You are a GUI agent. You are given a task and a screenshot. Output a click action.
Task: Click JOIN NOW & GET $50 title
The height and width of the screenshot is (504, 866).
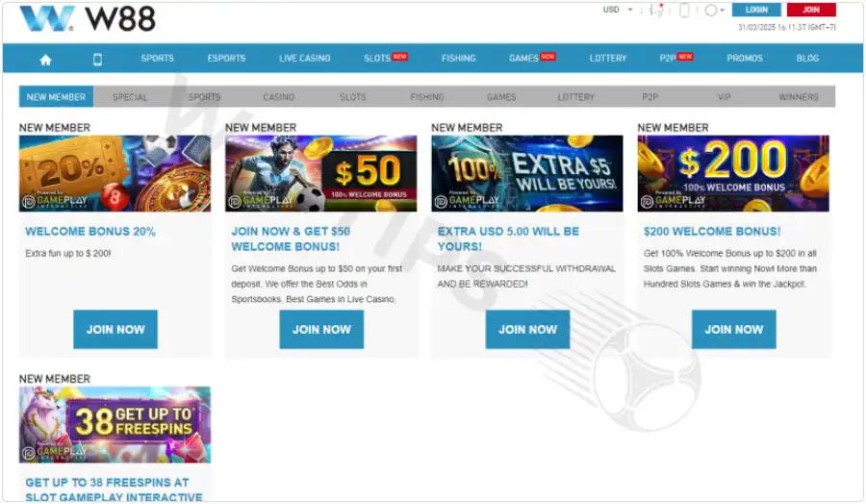pyautogui.click(x=291, y=239)
